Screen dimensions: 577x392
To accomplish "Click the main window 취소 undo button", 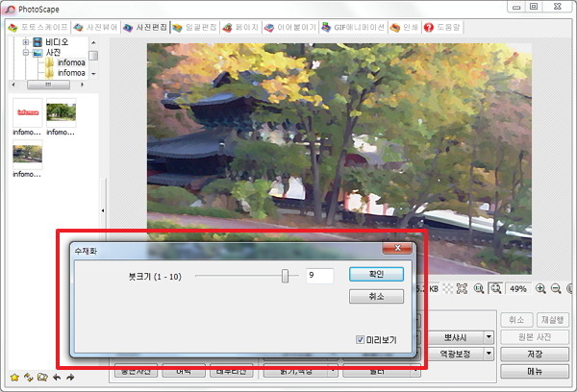I will click(x=516, y=320).
